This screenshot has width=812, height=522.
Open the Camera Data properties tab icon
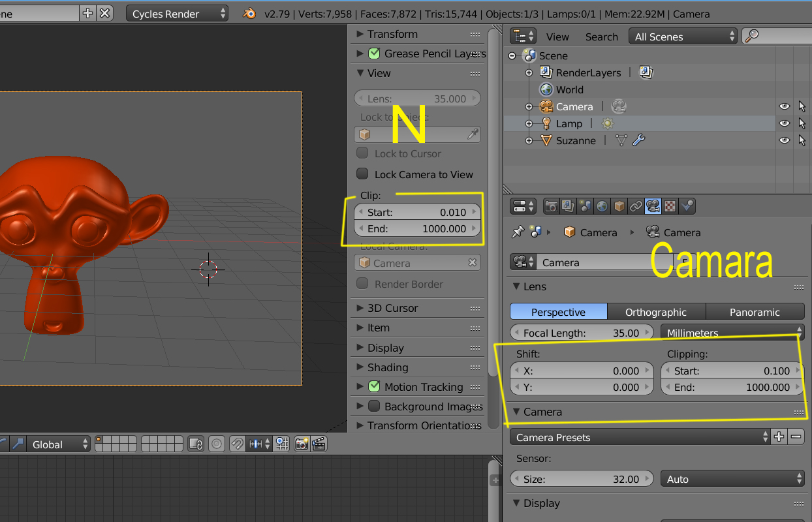tap(653, 206)
